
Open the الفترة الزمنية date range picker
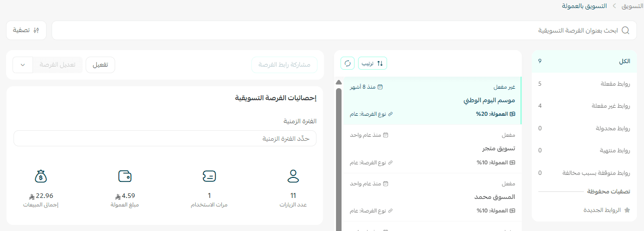coord(165,138)
